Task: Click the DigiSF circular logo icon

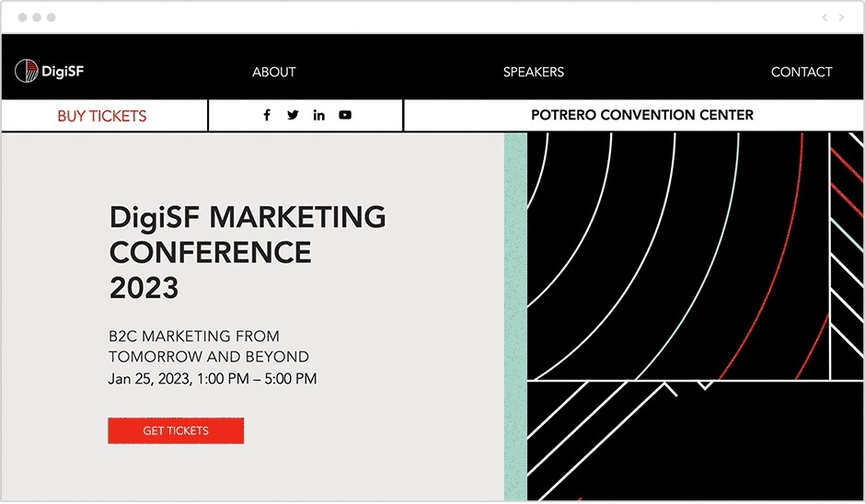Action: [x=26, y=71]
